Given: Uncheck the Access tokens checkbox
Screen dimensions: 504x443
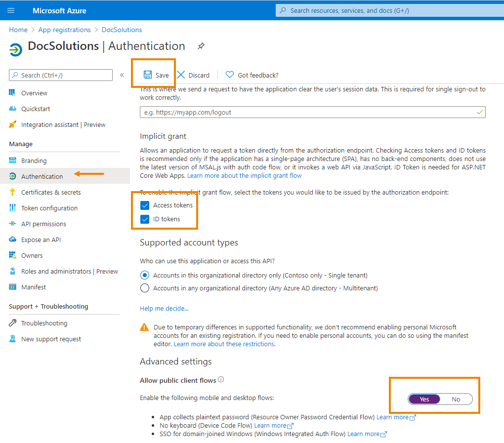Looking at the screenshot, I should pos(145,205).
